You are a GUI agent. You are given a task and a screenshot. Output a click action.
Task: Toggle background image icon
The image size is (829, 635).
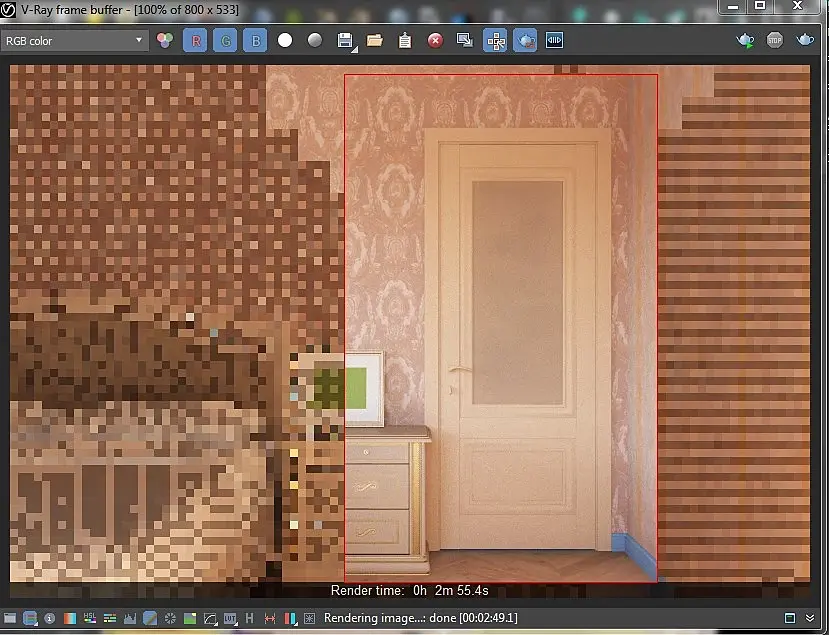[190, 618]
